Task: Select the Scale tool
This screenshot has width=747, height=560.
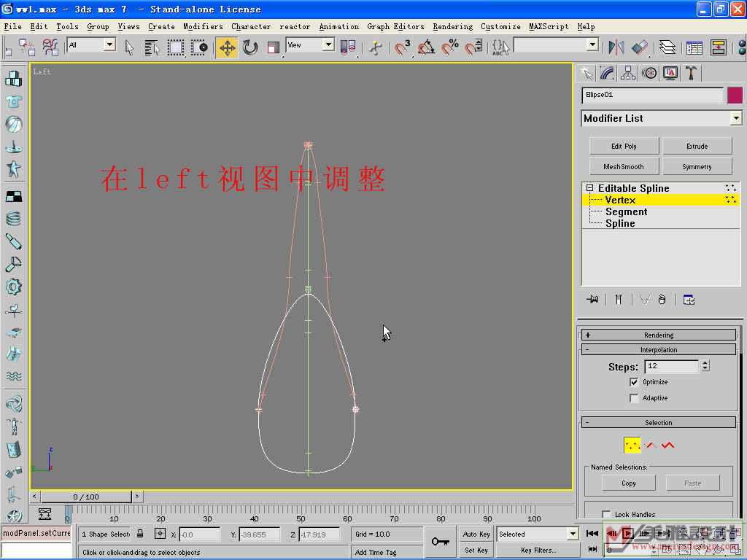Action: 273,47
